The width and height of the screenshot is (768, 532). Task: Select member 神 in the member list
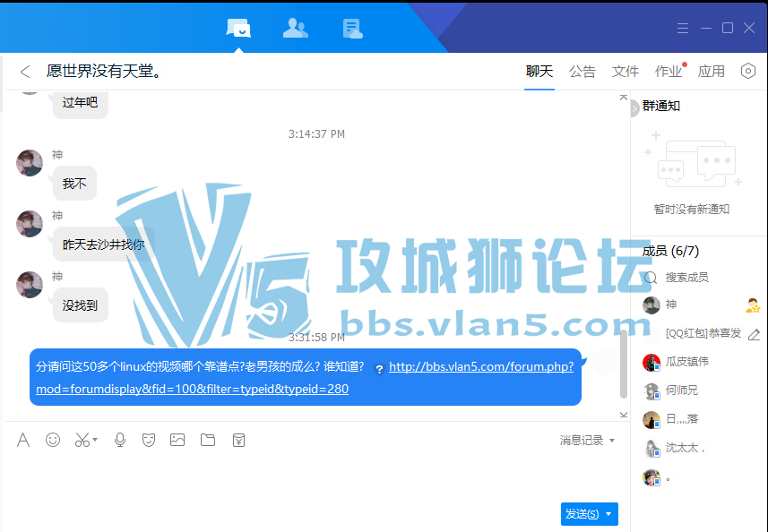[x=701, y=305]
